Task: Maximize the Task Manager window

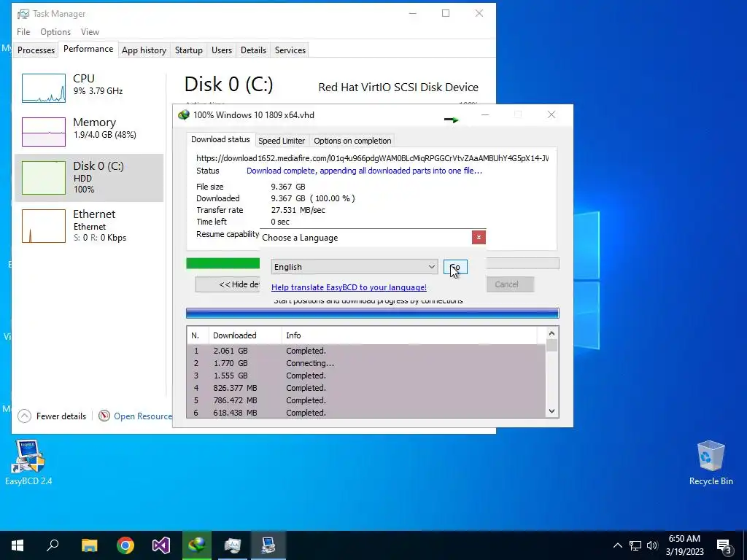Action: (446, 13)
